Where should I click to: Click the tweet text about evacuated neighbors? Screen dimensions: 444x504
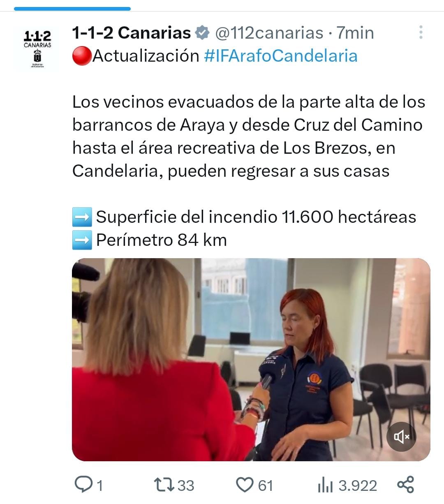[249, 136]
